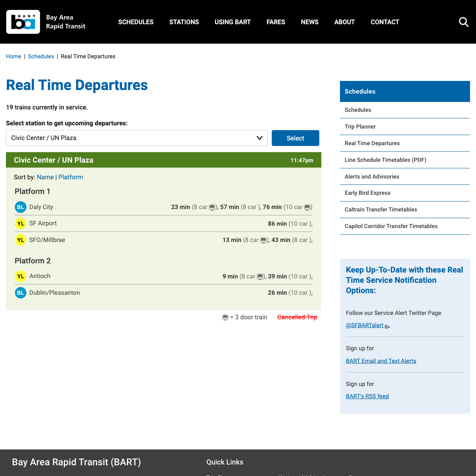476x476 pixels.
Task: Open the Contact navigation menu
Action: click(x=385, y=22)
